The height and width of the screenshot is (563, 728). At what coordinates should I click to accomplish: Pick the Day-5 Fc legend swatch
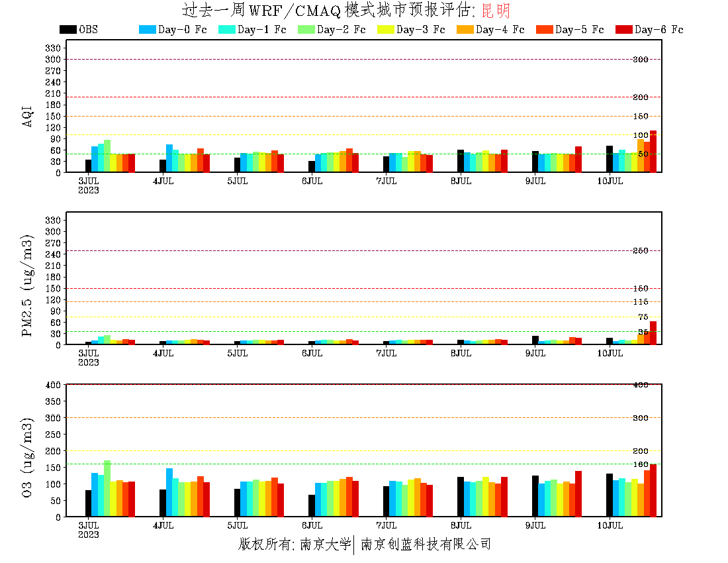tap(545, 29)
